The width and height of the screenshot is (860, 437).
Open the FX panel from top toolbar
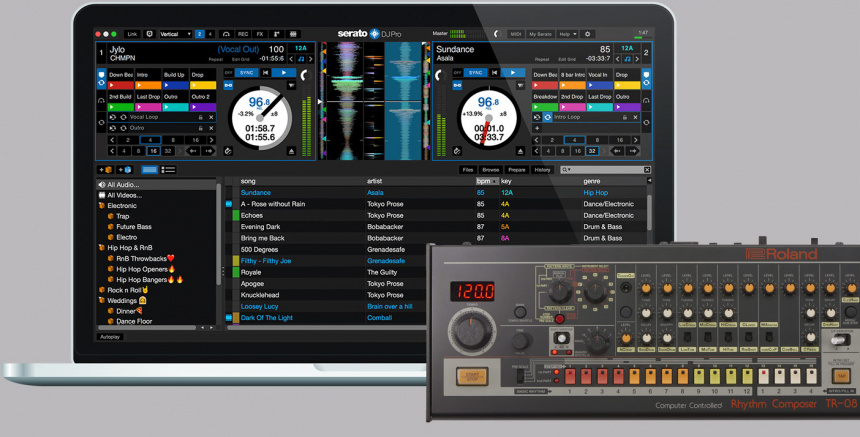(260, 34)
